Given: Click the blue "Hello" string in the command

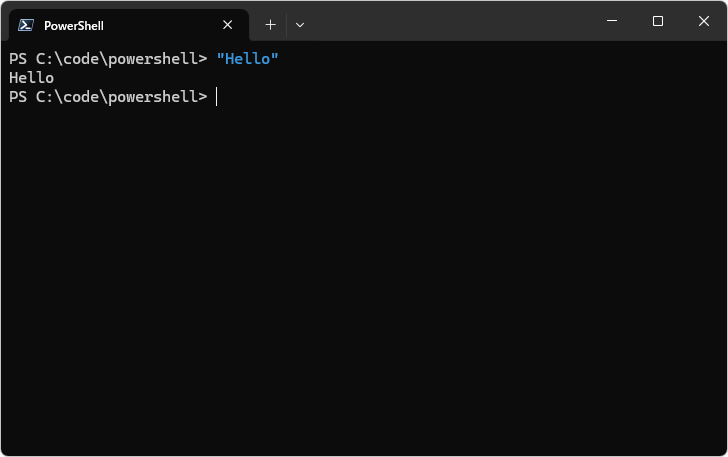Looking at the screenshot, I should point(247,59).
